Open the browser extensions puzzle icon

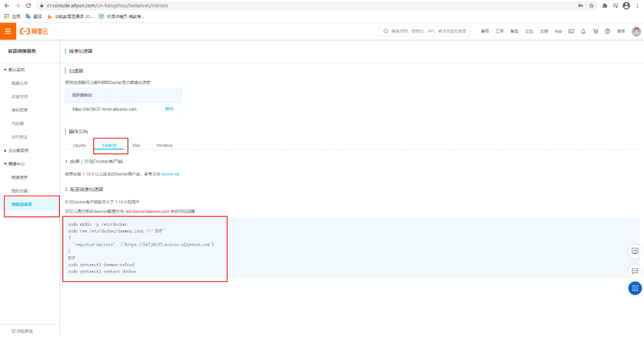point(605,6)
